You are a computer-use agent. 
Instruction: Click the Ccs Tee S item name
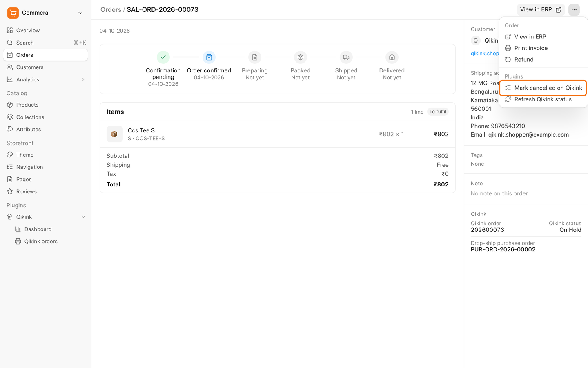coord(141,130)
